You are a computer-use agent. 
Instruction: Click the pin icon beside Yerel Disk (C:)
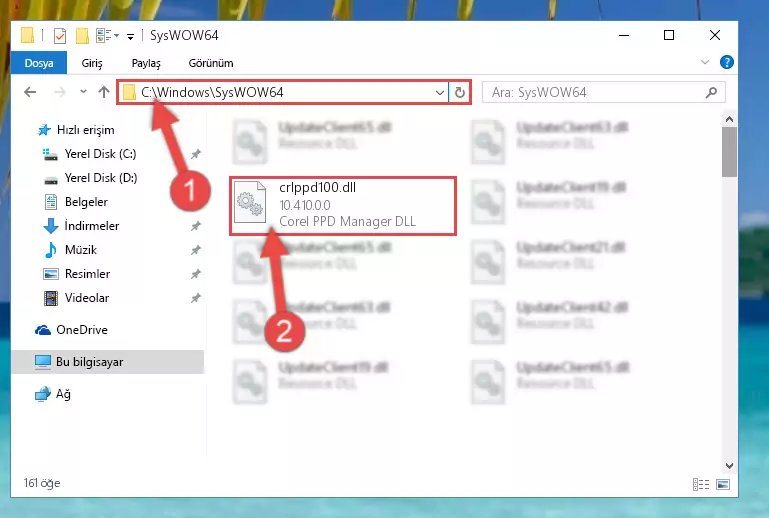point(196,155)
